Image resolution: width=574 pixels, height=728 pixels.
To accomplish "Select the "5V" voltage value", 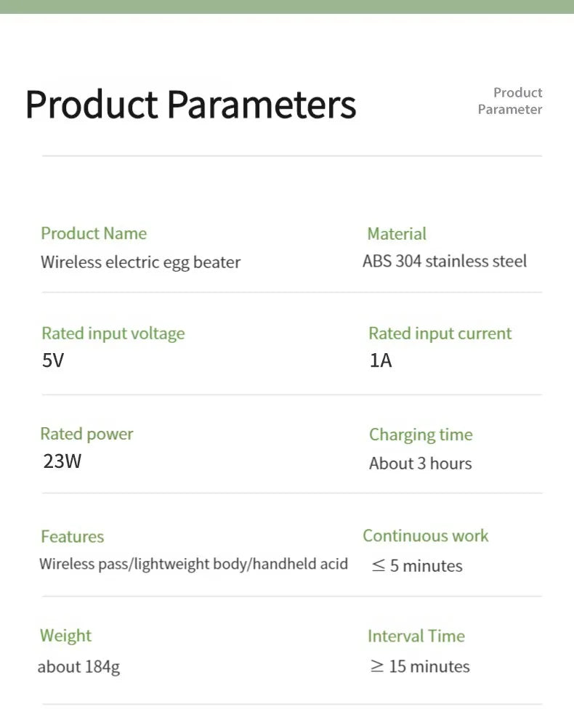I will [53, 360].
